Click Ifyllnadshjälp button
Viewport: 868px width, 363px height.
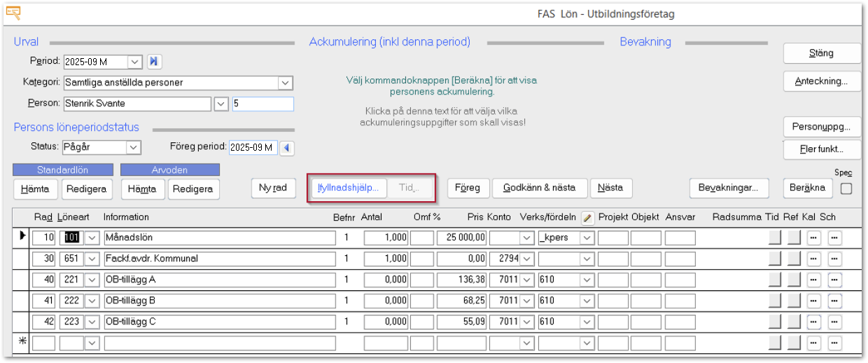click(348, 188)
